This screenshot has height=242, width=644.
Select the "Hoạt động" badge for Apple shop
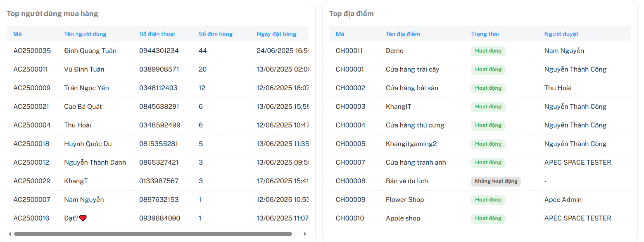point(488,218)
